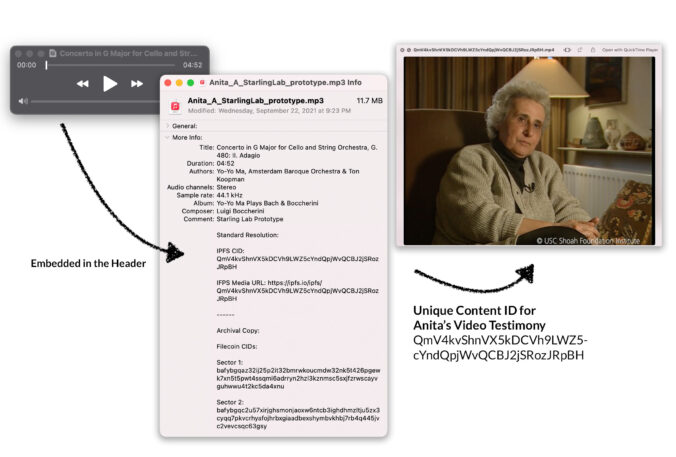676x457 pixels.
Task: Click the rotate icon in Quick Look toolbar
Action: tap(579, 48)
